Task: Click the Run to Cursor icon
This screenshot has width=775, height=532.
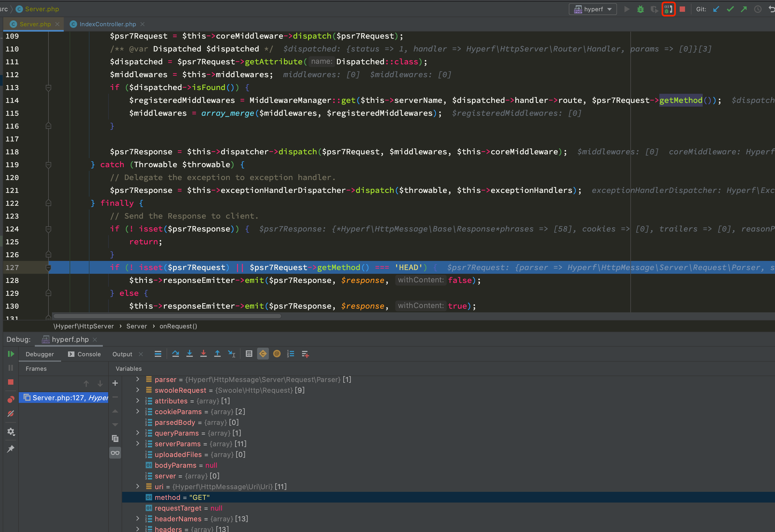Action: (231, 354)
